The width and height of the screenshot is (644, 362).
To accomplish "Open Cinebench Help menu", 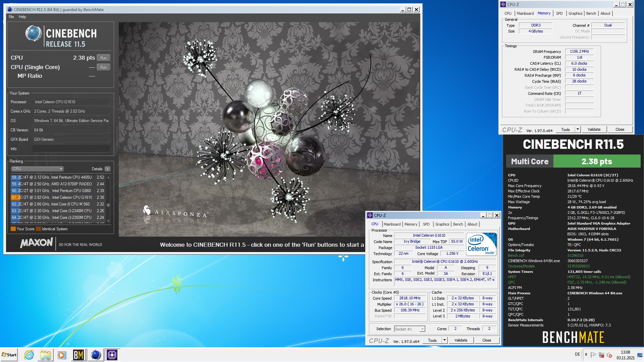I will point(22,17).
